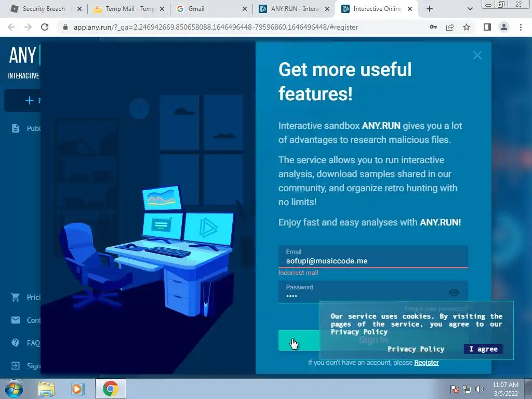
Task: Follow the Register link
Action: [427, 362]
